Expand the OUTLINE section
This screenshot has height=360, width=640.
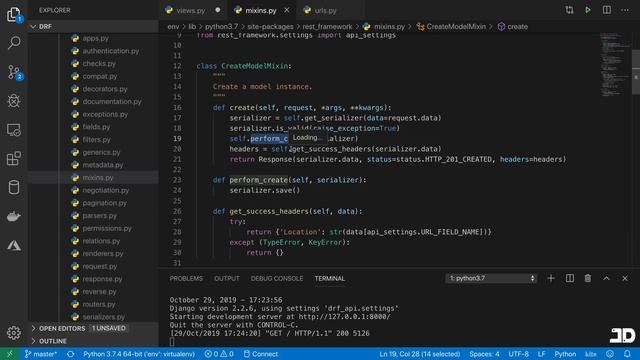coord(93,341)
